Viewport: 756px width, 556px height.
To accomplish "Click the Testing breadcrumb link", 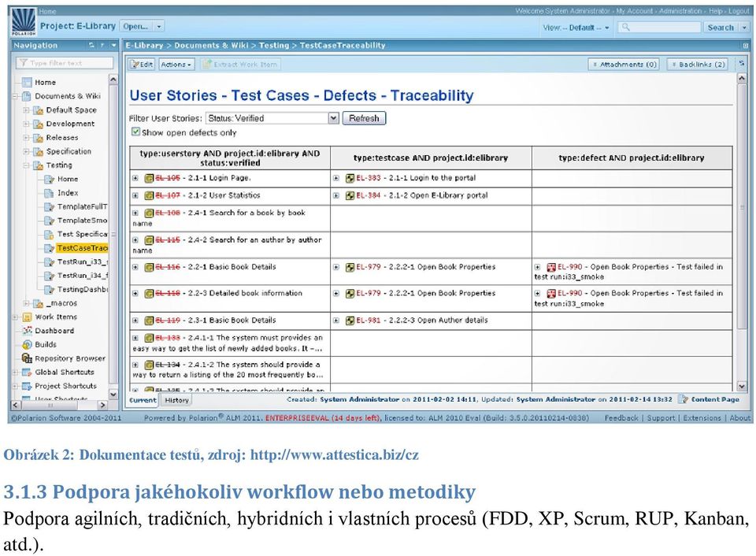I will 274,46.
